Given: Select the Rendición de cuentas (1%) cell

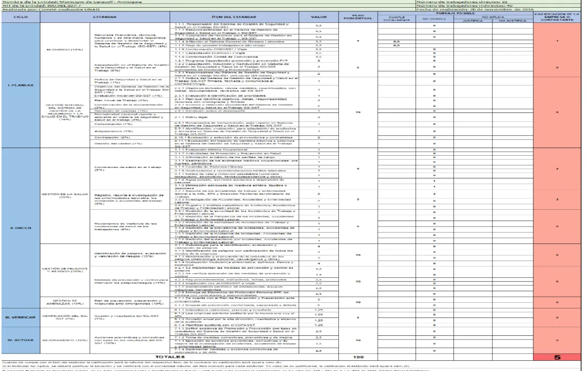Looking at the screenshot, I should pos(130,111).
